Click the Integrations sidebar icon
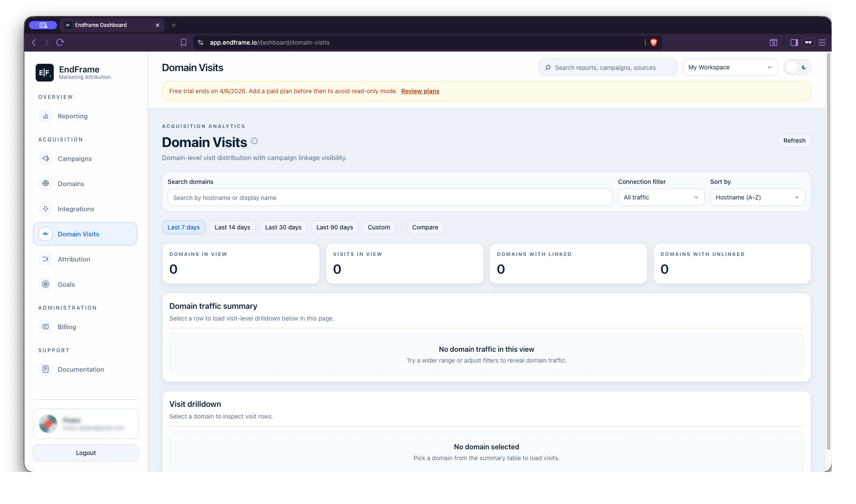Screen dimensions: 856x504 pyautogui.click(x=46, y=209)
